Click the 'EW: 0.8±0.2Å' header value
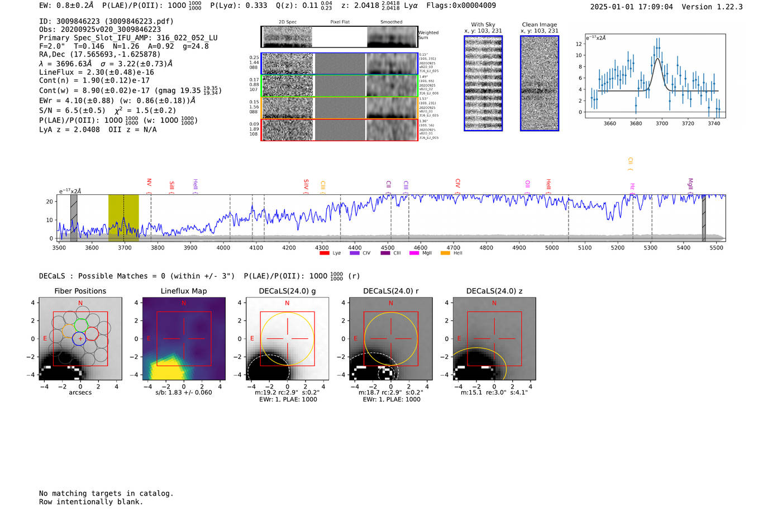The image size is (782, 532). 66,6
